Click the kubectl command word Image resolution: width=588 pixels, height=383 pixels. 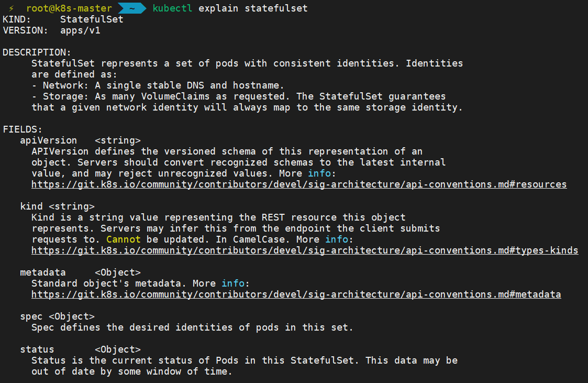click(172, 8)
